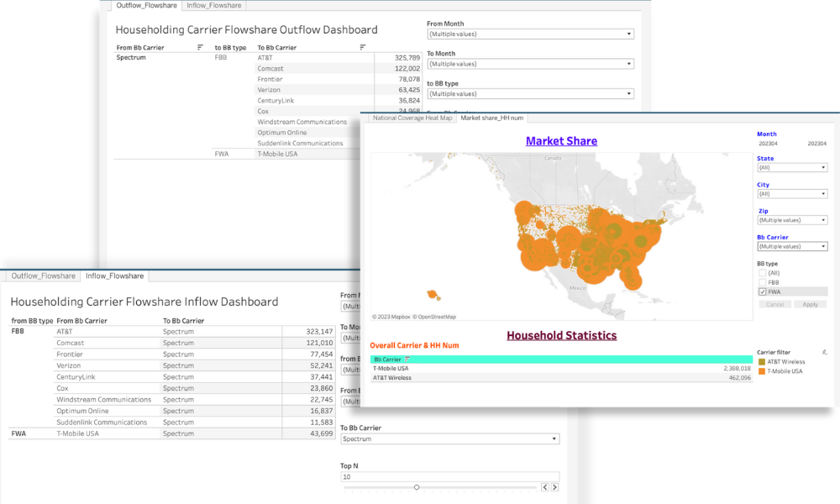Image resolution: width=840 pixels, height=504 pixels.
Task: Select T-Mobile USA row in Outflow dashboard
Action: click(x=277, y=154)
